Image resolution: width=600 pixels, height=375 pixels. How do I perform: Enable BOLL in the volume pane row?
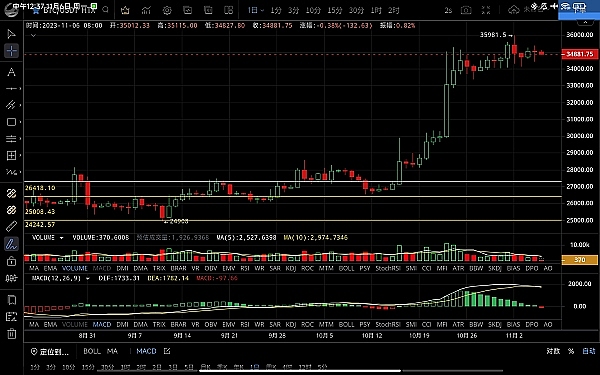pyautogui.click(x=346, y=268)
